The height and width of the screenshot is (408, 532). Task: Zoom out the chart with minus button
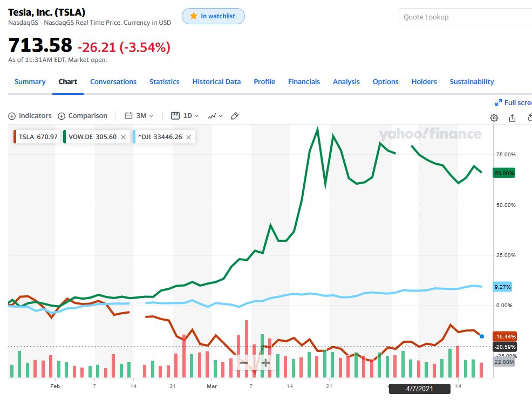coord(244,363)
